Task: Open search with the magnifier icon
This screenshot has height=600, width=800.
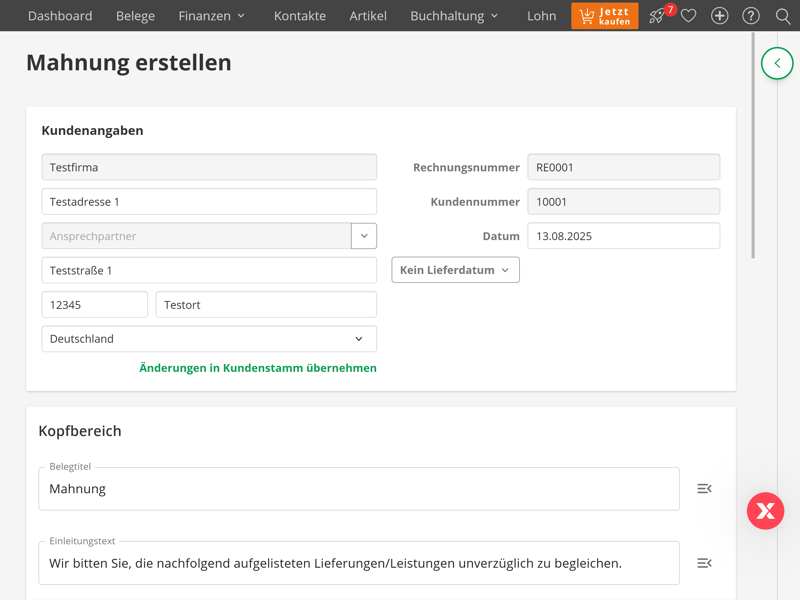Action: tap(783, 16)
